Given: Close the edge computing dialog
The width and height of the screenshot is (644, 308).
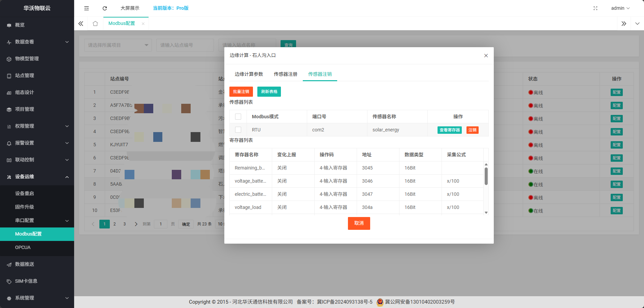Looking at the screenshot, I should point(486,56).
